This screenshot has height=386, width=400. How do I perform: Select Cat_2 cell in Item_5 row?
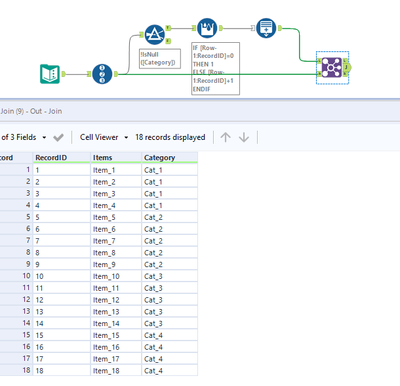(170, 217)
